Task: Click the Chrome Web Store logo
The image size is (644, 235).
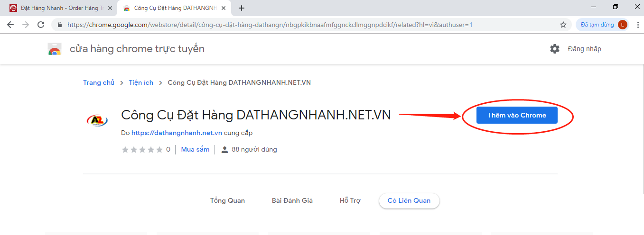Action: 55,49
